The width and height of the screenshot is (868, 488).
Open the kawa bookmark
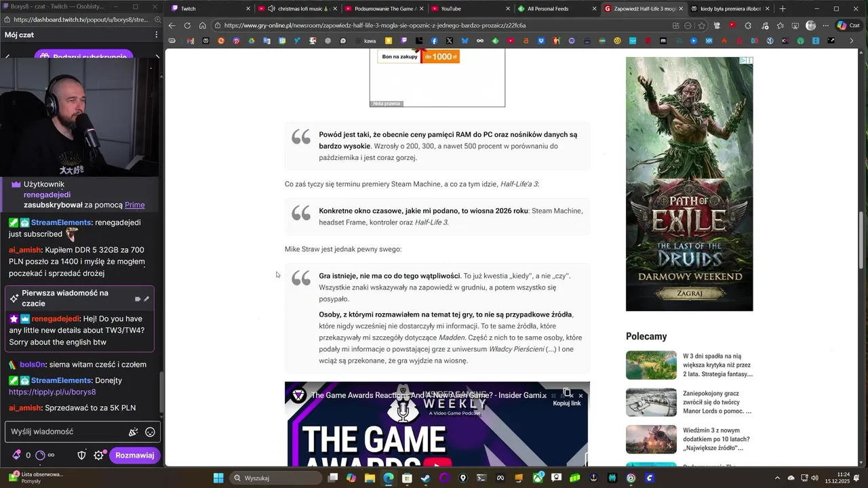366,41
